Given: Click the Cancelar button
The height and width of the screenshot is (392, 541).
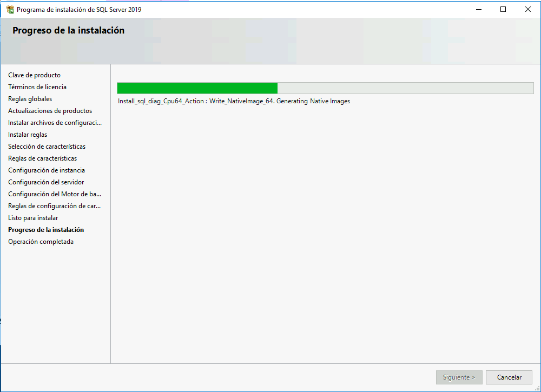Looking at the screenshot, I should tap(509, 377).
